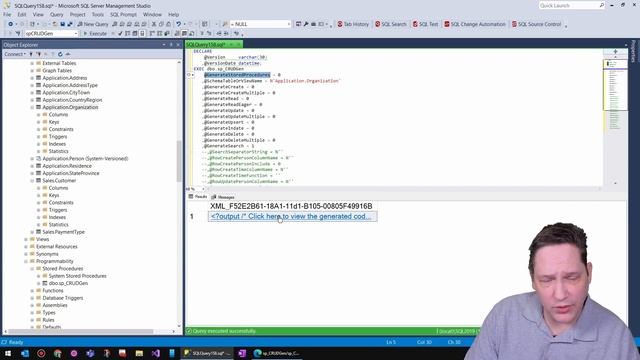
Task: Open the File menu
Action: pyautogui.click(x=7, y=14)
